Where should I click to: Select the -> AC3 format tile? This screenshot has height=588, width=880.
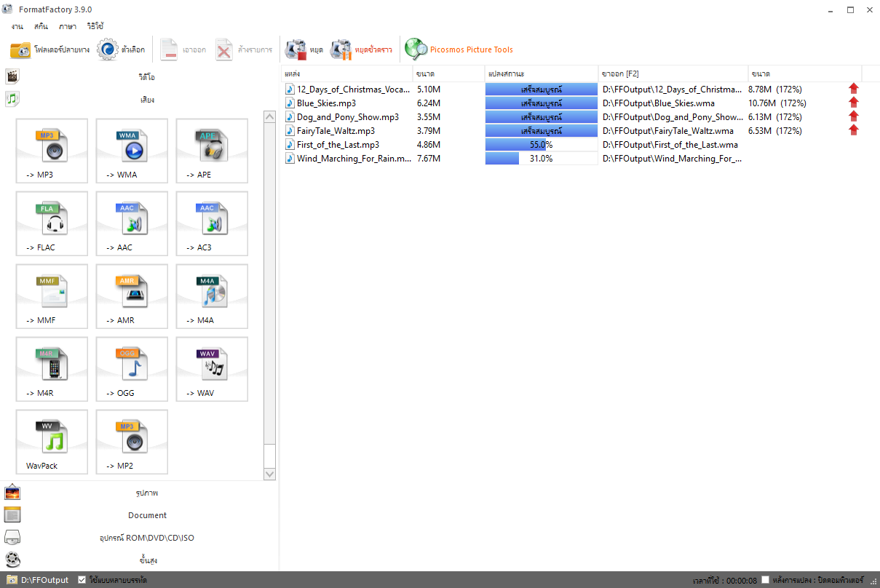212,223
